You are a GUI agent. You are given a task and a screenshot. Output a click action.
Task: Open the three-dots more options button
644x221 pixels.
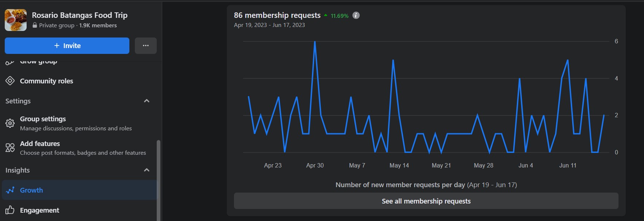146,46
